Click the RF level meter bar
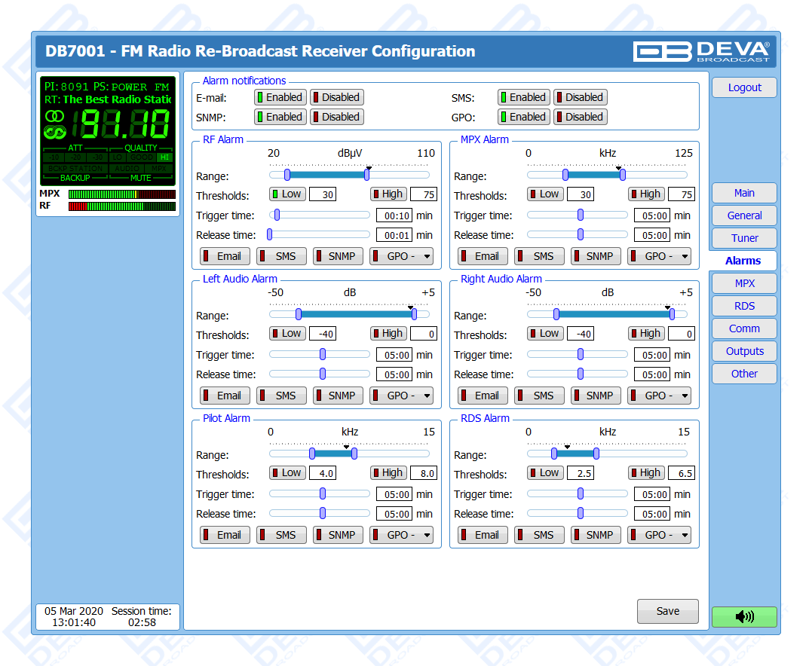The image size is (812, 666). tap(121, 206)
